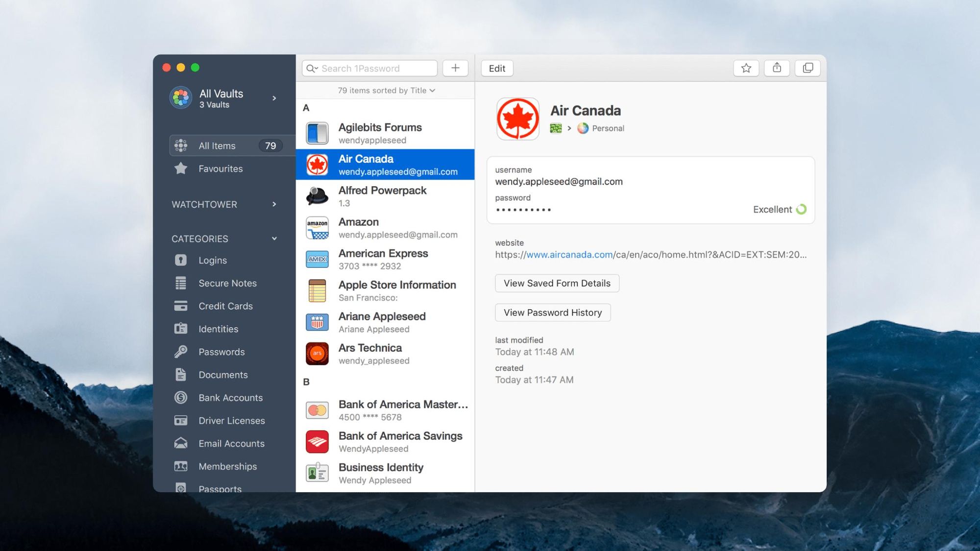Open Identities category
Viewport: 980px width, 551px height.
[x=218, y=329]
